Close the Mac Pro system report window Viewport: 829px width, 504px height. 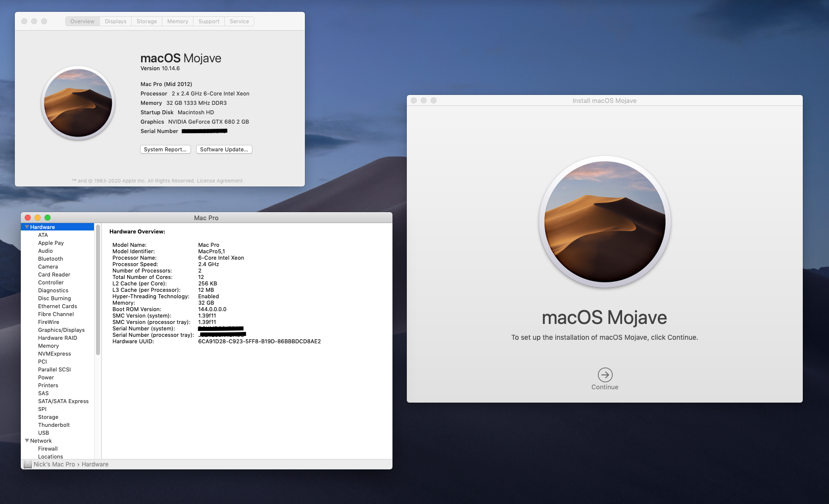pos(28,218)
